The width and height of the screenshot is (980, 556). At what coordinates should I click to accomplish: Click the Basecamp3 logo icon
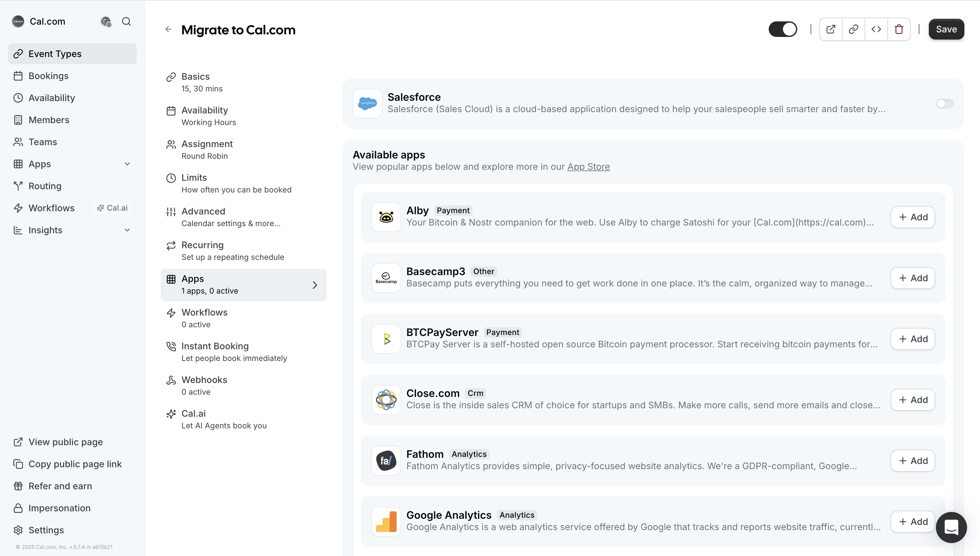(386, 278)
